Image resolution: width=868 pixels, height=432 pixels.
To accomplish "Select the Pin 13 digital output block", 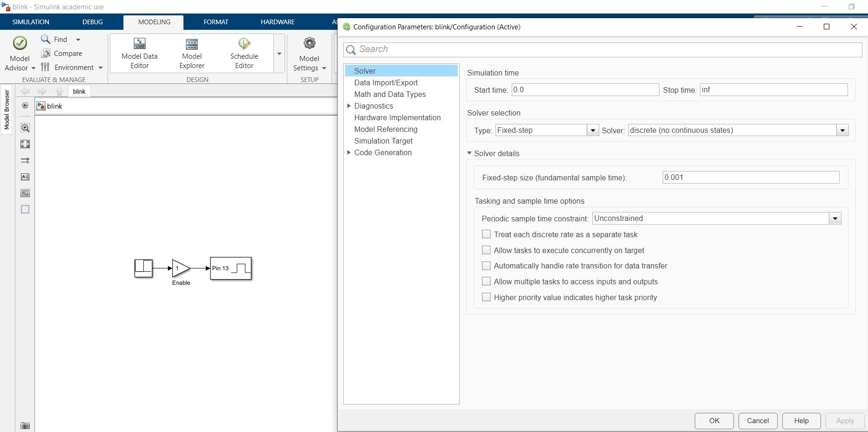I will [x=231, y=268].
